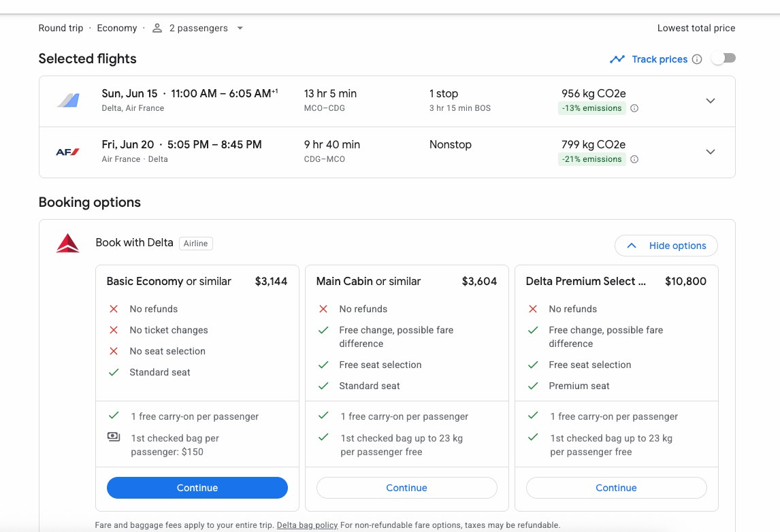The image size is (780, 532).
Task: Expand the Fri, Jun 20 flight details
Action: tap(711, 152)
